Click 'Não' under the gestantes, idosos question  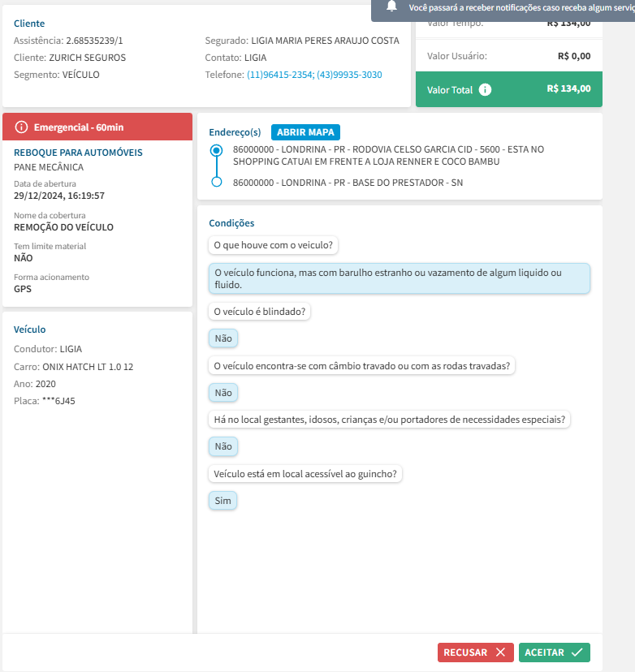222,446
